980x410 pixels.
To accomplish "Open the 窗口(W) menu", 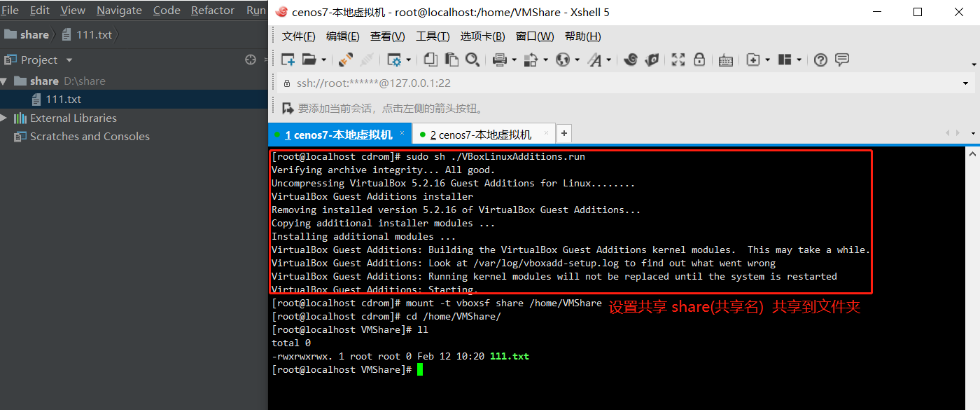I will click(x=535, y=36).
